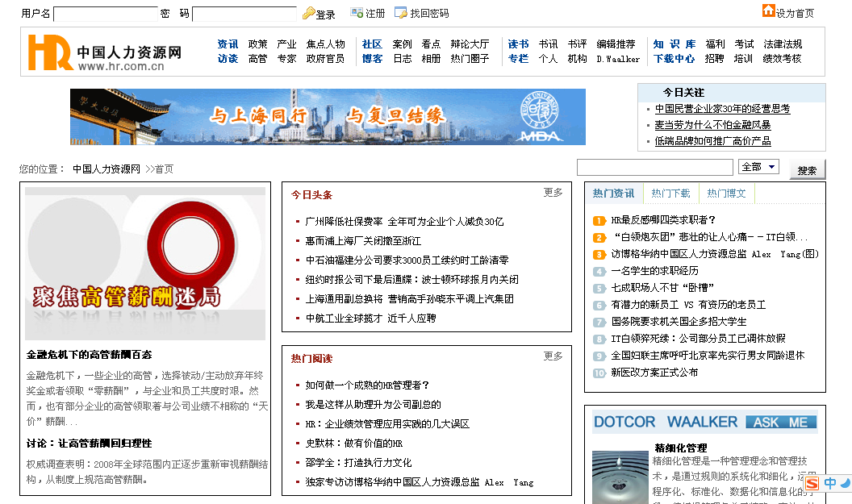Click the 聚焦高管薪酬迷局 feature image
Image resolution: width=852 pixels, height=504 pixels.
(x=145, y=264)
